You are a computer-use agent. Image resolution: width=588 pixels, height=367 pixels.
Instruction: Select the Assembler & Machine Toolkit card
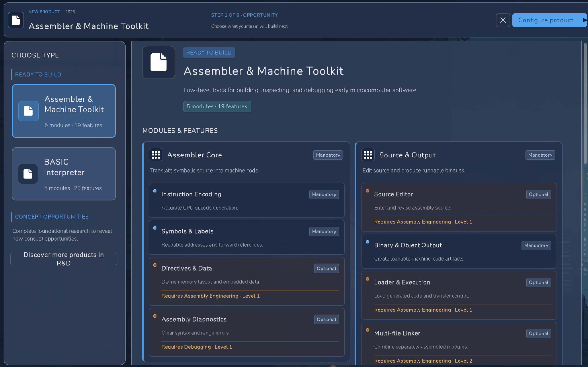coord(64,111)
